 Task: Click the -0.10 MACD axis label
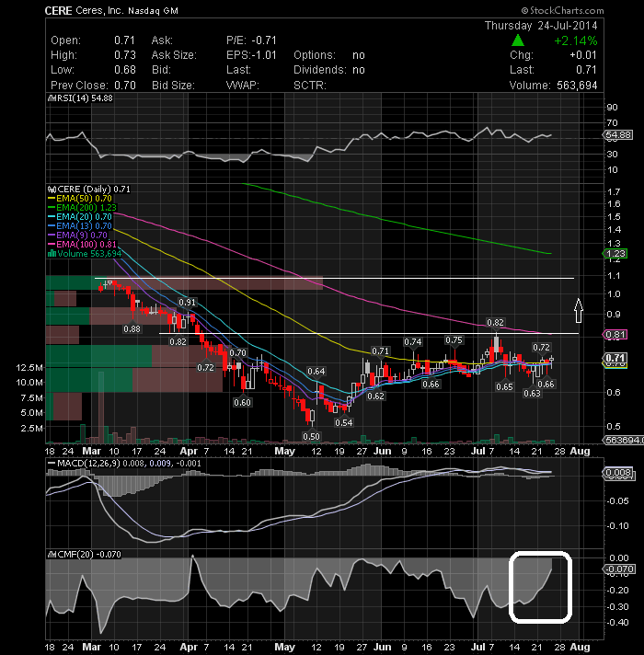[x=617, y=526]
